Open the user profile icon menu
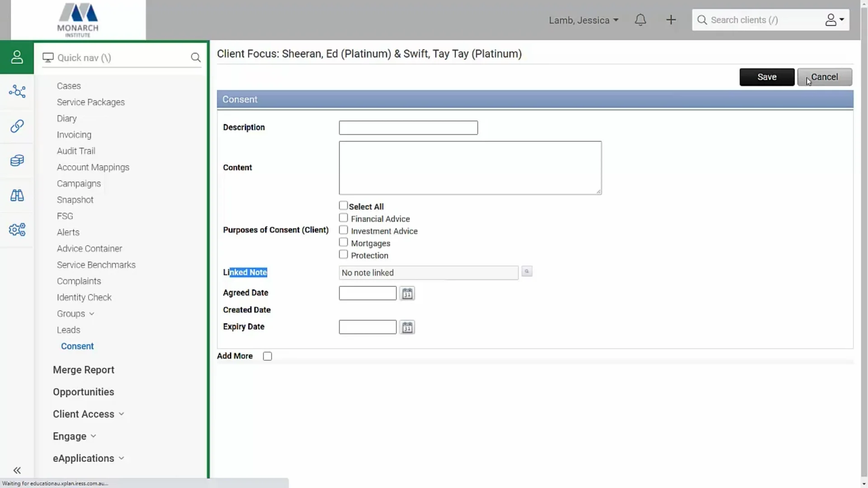The height and width of the screenshot is (488, 868). pos(835,20)
